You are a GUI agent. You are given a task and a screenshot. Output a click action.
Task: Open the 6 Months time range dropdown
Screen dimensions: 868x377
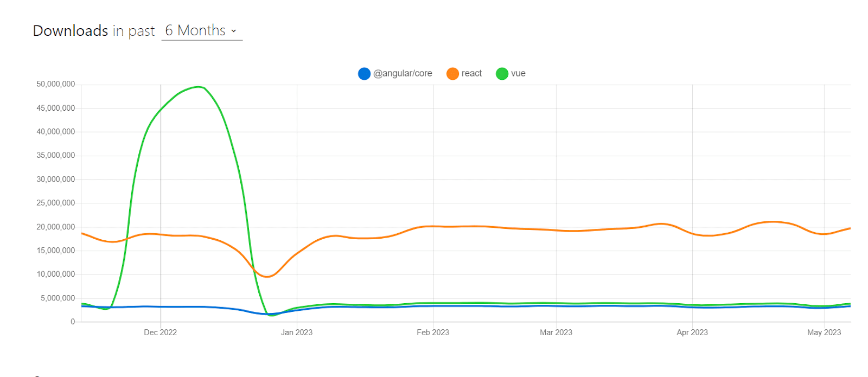point(201,31)
